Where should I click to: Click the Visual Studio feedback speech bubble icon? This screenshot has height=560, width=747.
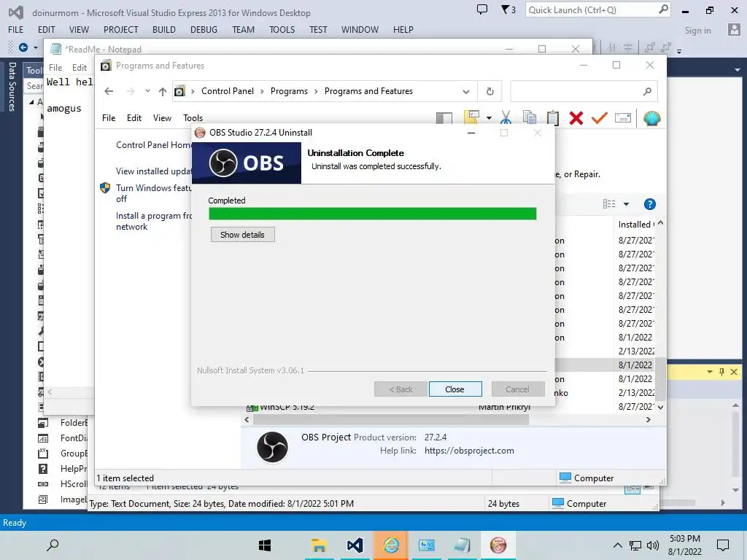[482, 9]
